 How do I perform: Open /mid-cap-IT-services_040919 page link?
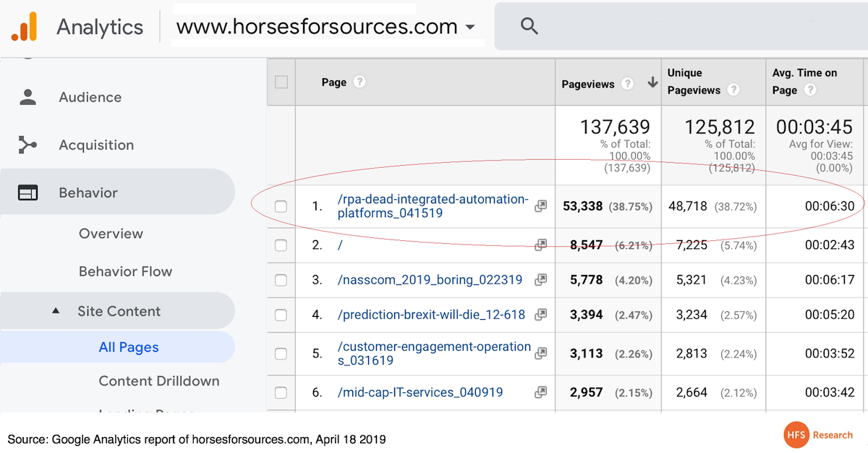click(x=420, y=392)
